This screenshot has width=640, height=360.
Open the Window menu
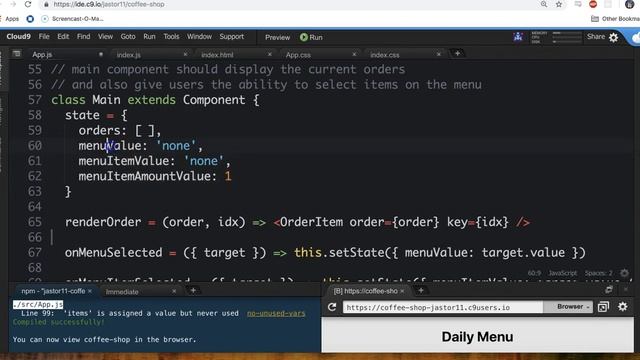click(199, 37)
